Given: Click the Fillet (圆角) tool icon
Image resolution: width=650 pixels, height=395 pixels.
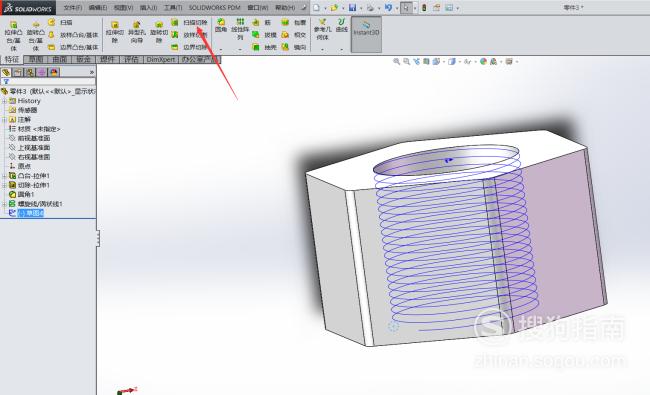Looking at the screenshot, I should tap(221, 22).
